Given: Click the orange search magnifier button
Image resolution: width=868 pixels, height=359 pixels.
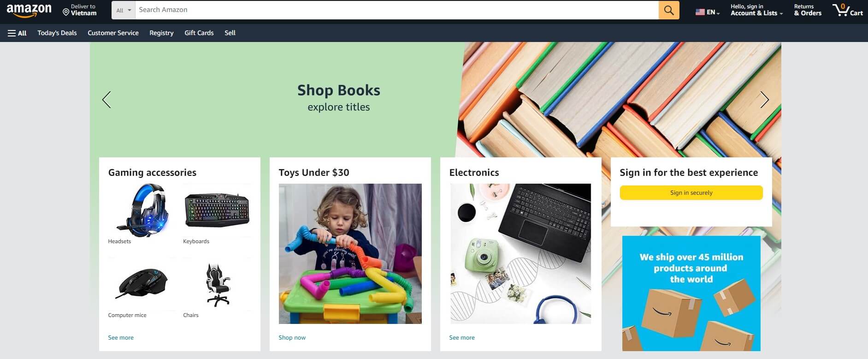Looking at the screenshot, I should (669, 10).
